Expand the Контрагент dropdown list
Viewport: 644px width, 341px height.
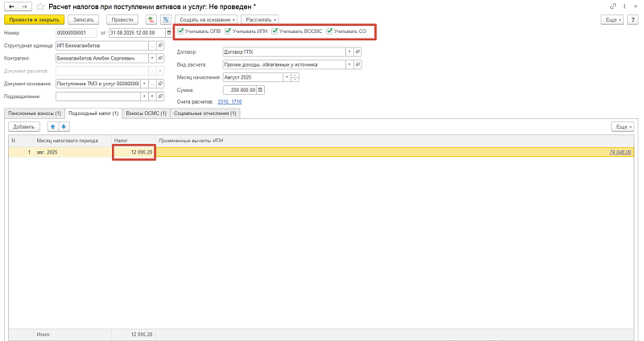pos(152,58)
